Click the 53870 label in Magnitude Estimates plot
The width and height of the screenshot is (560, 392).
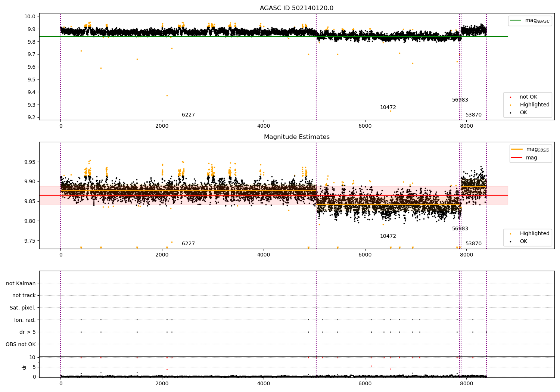473,244
